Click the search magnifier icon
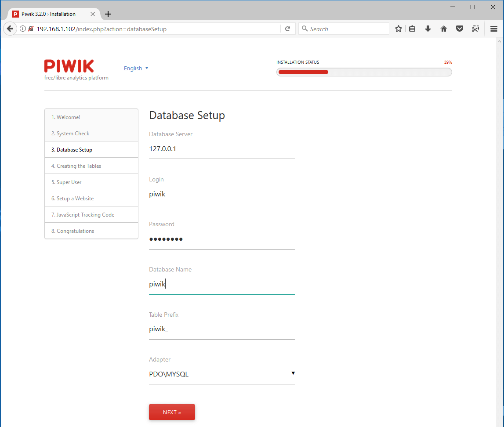 pyautogui.click(x=305, y=29)
